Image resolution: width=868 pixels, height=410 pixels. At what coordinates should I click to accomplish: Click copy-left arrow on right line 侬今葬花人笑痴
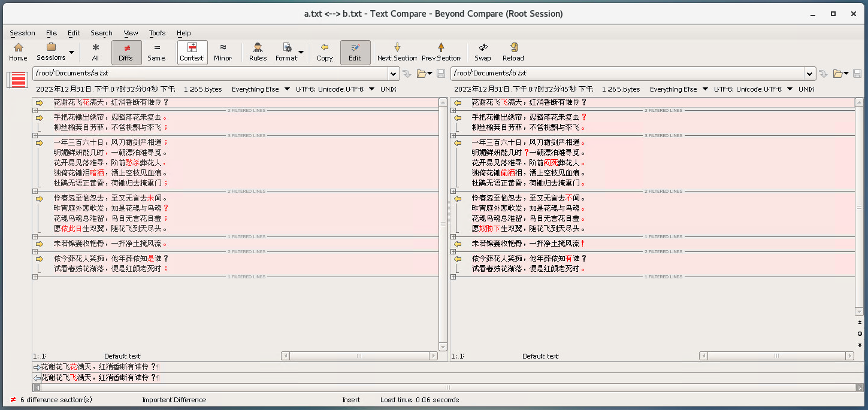pyautogui.click(x=458, y=259)
